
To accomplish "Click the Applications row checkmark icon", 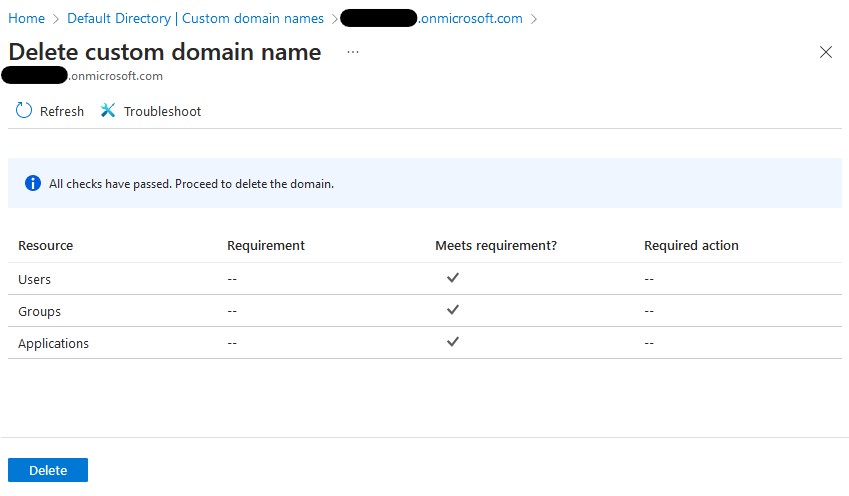I will point(453,342).
